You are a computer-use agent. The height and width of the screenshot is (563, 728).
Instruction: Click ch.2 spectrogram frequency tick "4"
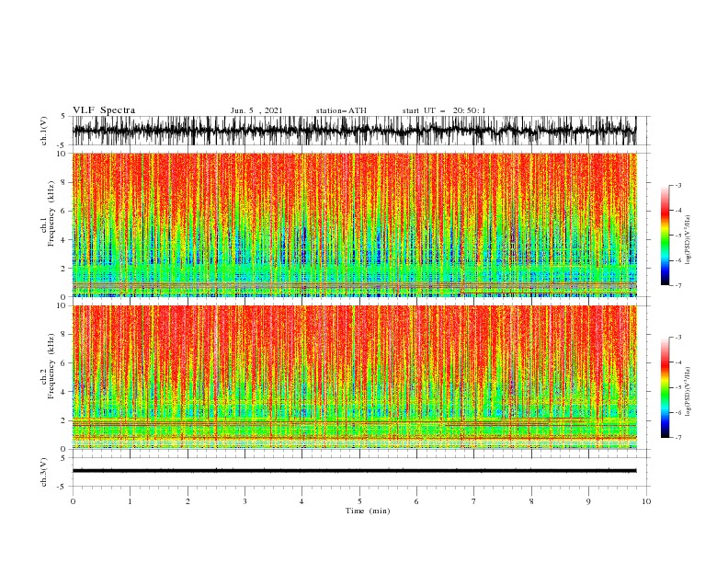[x=63, y=392]
